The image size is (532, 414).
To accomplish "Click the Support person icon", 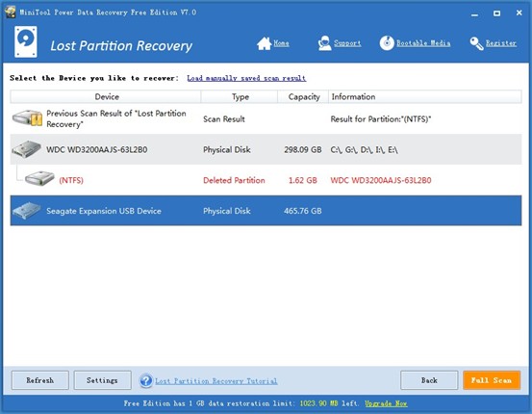I will (325, 43).
